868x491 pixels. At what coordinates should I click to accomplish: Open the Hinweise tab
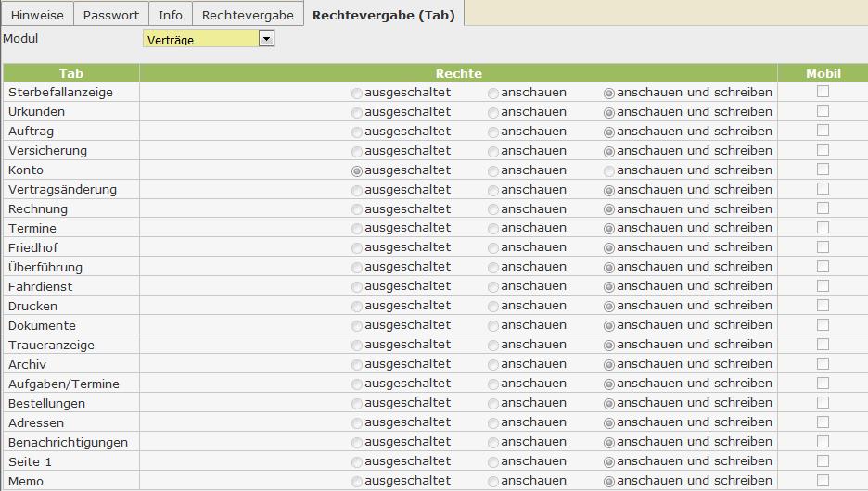pos(37,15)
